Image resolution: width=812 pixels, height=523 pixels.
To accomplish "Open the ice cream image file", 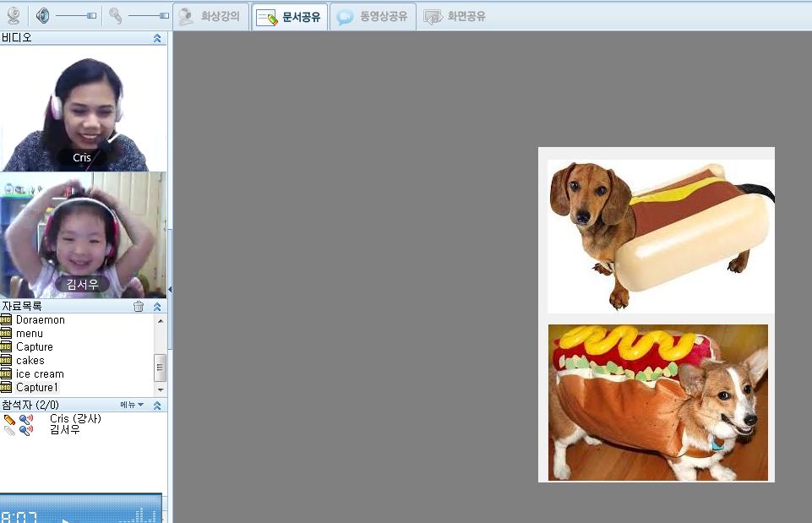I will coord(39,373).
